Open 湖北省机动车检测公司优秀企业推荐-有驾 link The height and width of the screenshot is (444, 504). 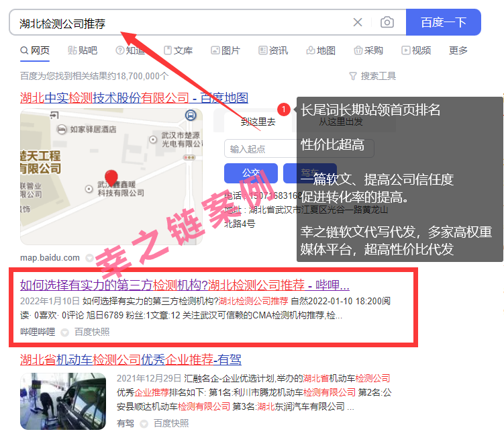pyautogui.click(x=130, y=359)
